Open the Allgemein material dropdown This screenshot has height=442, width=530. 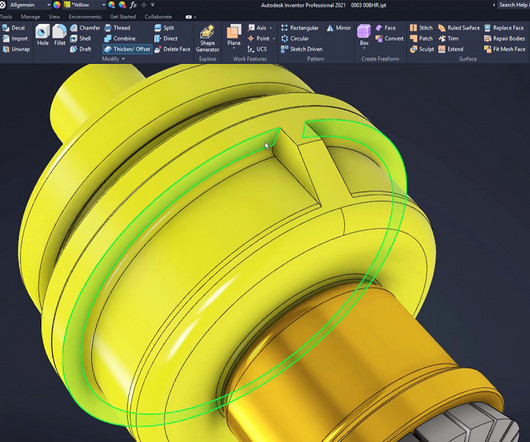tap(29, 5)
